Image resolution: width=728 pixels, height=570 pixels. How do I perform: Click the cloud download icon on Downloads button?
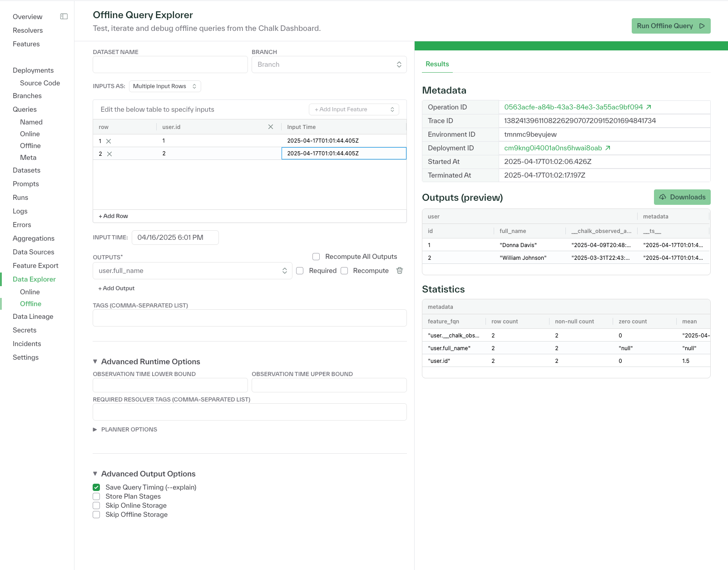coord(663,197)
